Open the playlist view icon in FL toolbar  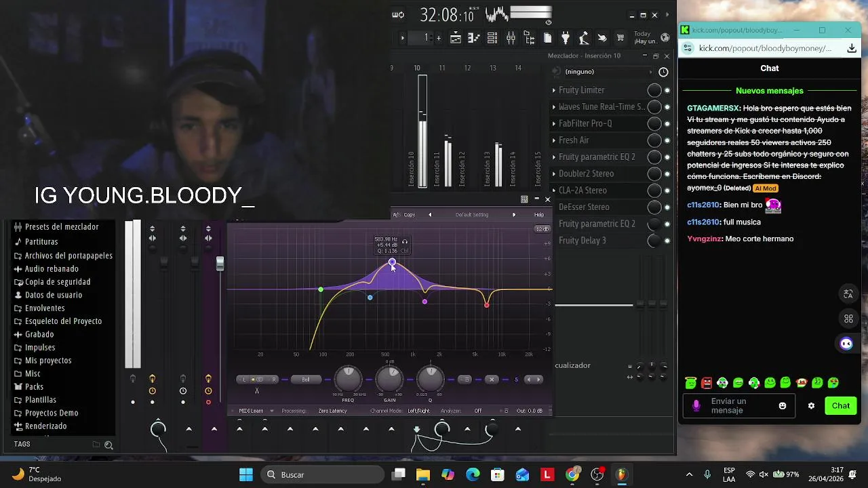[x=456, y=38]
